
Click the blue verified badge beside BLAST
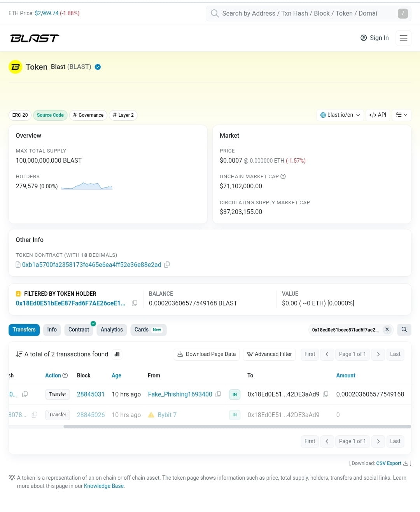pyautogui.click(x=98, y=67)
